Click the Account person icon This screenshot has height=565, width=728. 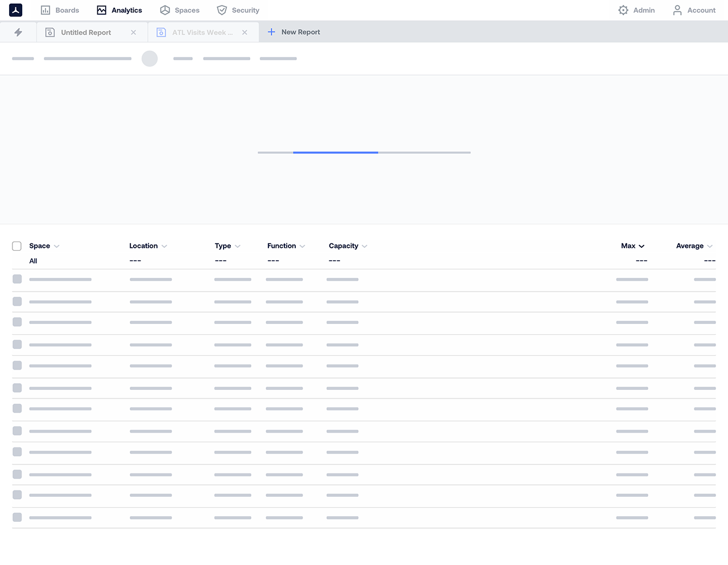tap(677, 10)
